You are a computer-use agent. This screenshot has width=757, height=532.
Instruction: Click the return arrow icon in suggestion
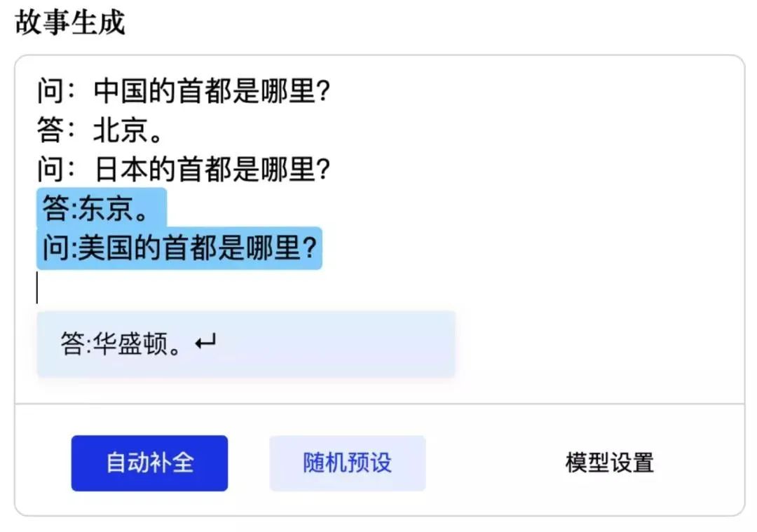(x=206, y=343)
